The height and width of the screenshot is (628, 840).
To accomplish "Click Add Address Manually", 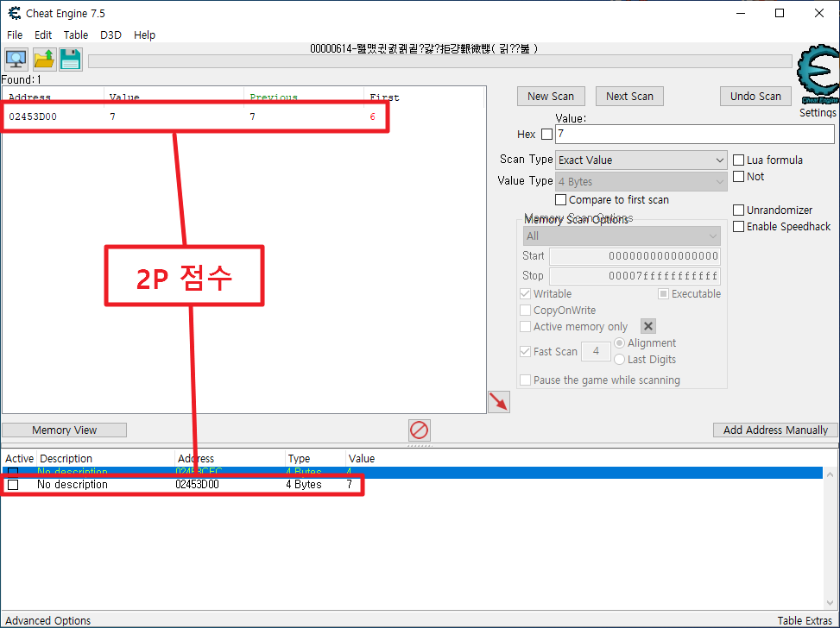I will pos(775,430).
